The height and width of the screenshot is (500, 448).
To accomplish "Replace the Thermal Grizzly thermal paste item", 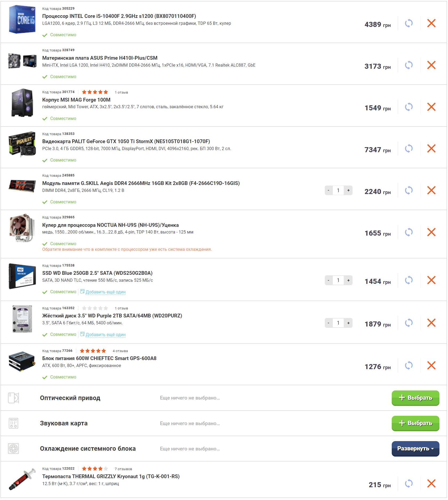I will point(409,483).
